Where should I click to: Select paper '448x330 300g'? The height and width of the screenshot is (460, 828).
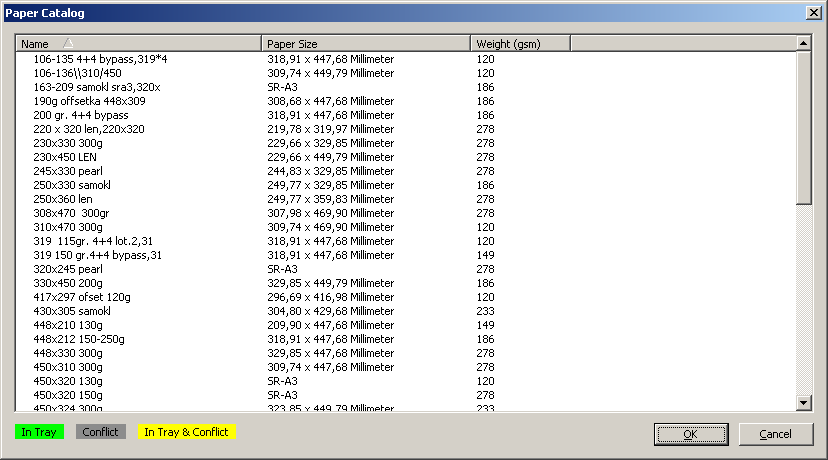pos(68,353)
